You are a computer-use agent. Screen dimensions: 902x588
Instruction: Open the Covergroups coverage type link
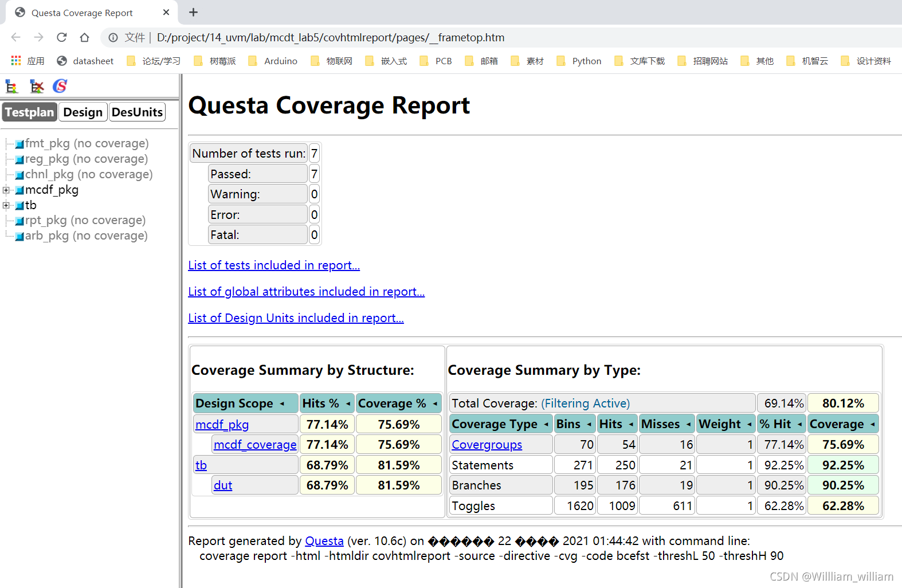(x=487, y=445)
